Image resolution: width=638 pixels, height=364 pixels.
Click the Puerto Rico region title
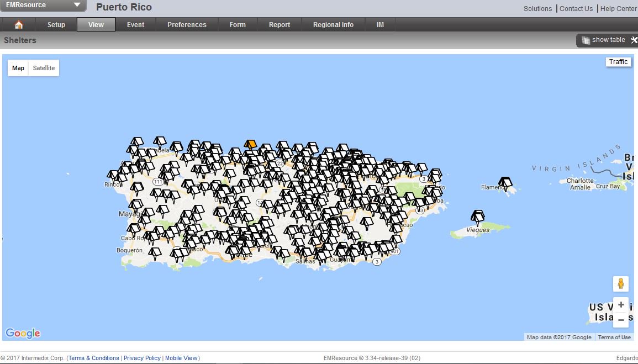coord(124,7)
